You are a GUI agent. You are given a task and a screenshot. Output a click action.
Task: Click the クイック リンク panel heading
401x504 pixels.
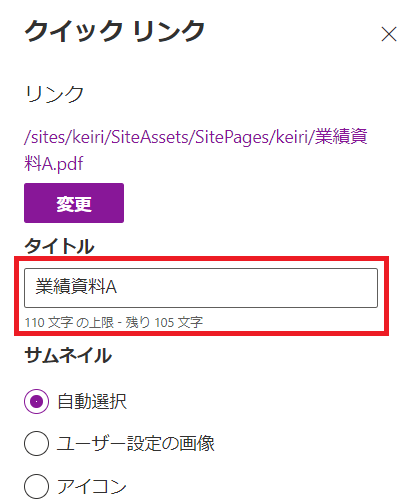pyautogui.click(x=114, y=31)
